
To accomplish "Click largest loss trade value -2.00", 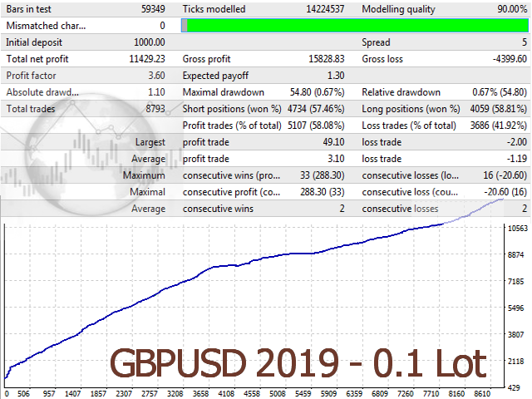I will (x=517, y=142).
